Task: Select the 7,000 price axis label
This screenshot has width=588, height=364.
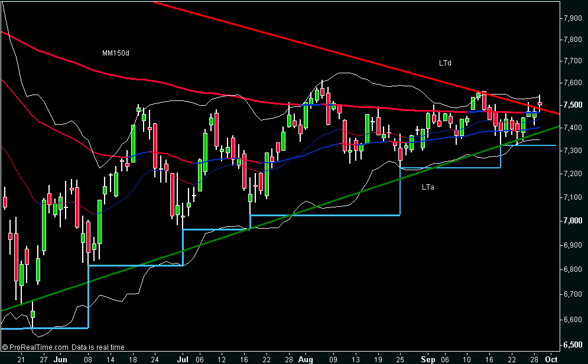Action: pos(573,221)
